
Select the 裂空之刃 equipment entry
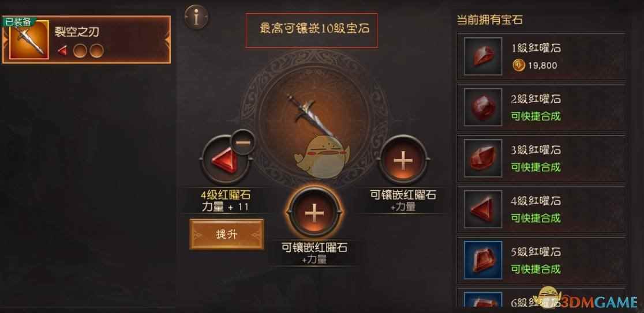(x=86, y=40)
